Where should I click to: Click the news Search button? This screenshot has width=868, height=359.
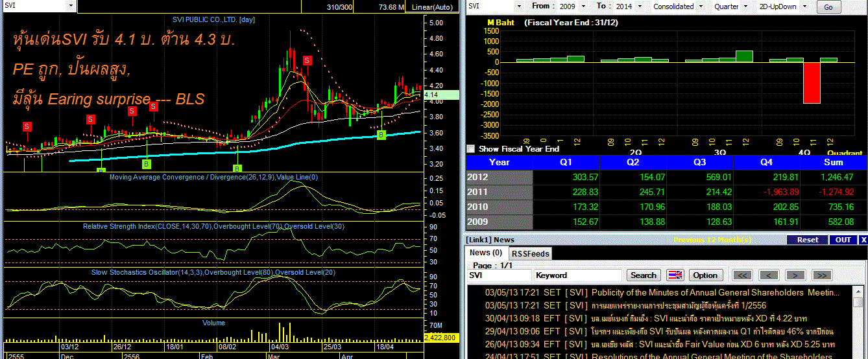click(x=644, y=275)
